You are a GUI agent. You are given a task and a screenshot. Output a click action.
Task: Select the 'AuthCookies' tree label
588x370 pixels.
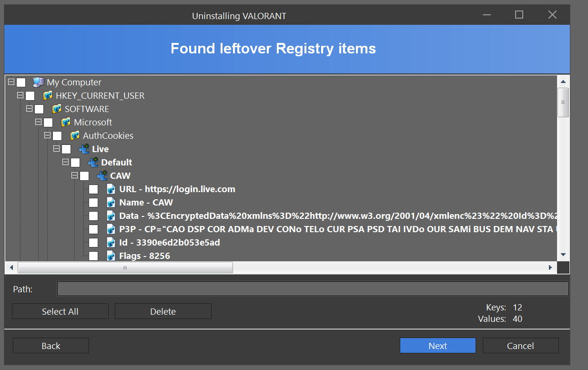[108, 136]
